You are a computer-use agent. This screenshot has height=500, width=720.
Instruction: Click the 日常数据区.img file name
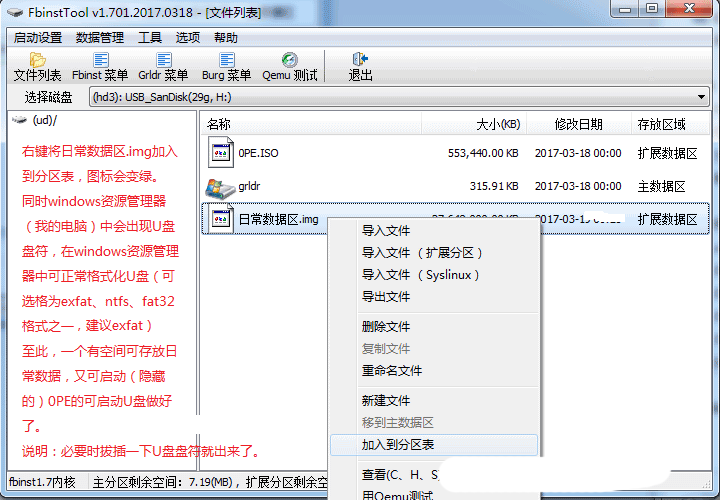coord(279,219)
